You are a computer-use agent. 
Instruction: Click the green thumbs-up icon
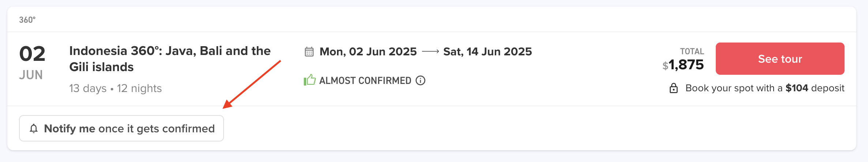310,80
